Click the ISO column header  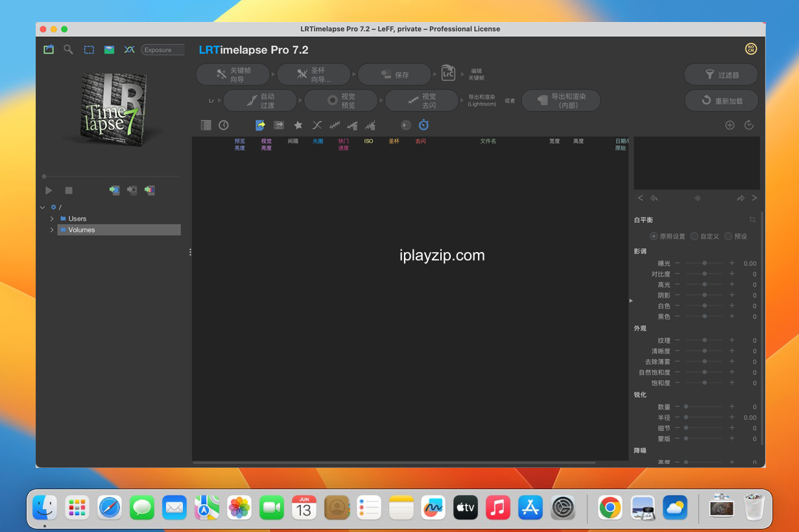[x=368, y=141]
